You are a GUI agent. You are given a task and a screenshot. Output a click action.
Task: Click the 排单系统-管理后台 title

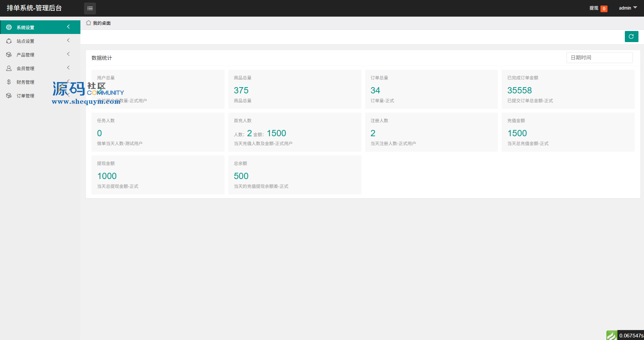[34, 8]
